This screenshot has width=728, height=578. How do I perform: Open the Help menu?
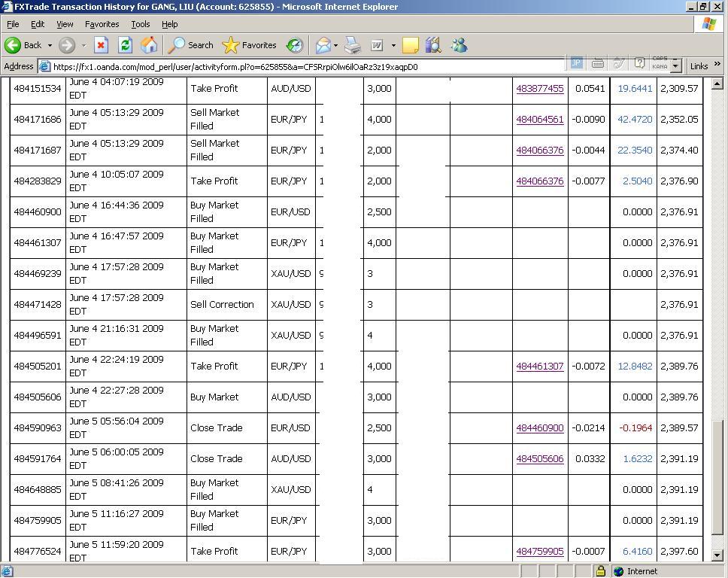(x=169, y=24)
